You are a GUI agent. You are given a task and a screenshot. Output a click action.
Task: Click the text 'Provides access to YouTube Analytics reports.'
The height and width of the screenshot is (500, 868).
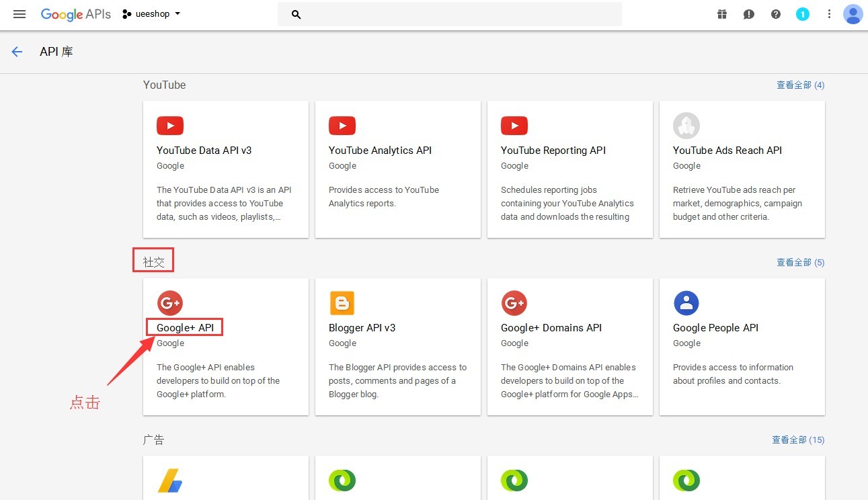point(384,197)
